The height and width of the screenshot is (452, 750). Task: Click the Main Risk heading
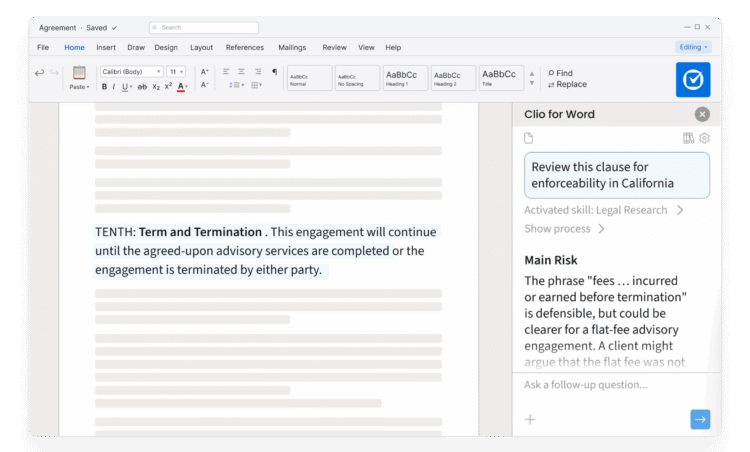[551, 260]
